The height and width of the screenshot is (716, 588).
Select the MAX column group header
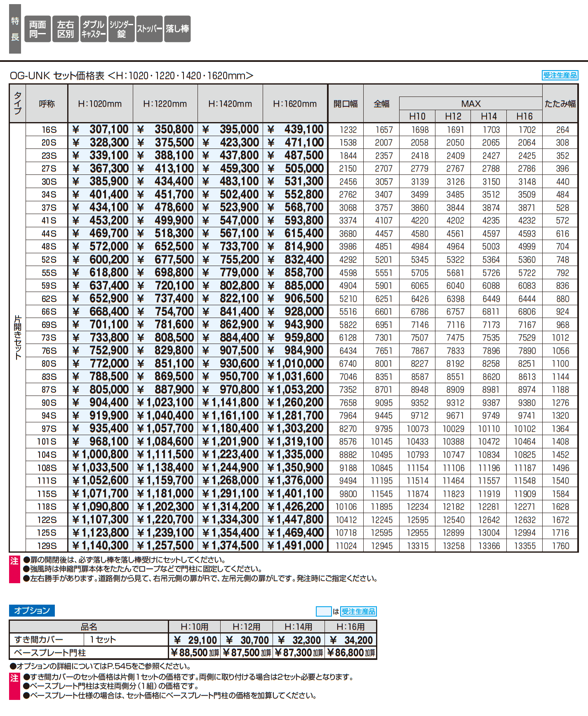[x=470, y=104]
